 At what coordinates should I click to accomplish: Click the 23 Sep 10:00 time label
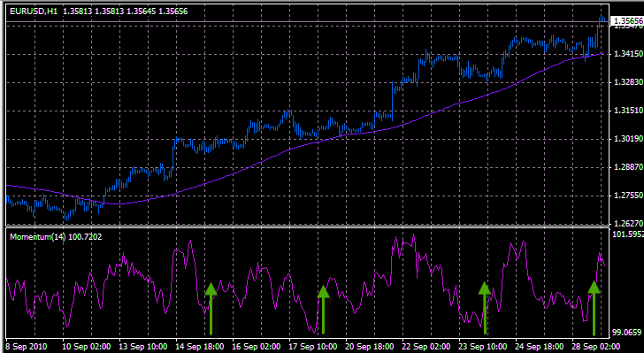[483, 346]
